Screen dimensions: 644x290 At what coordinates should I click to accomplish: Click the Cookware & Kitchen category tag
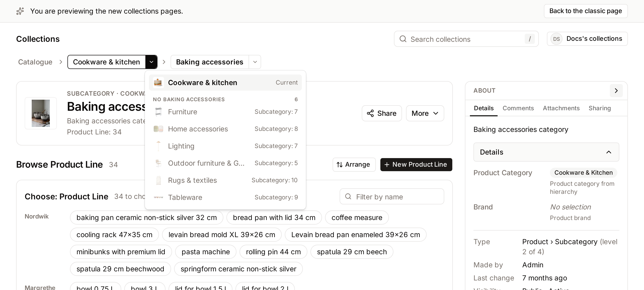click(x=583, y=173)
